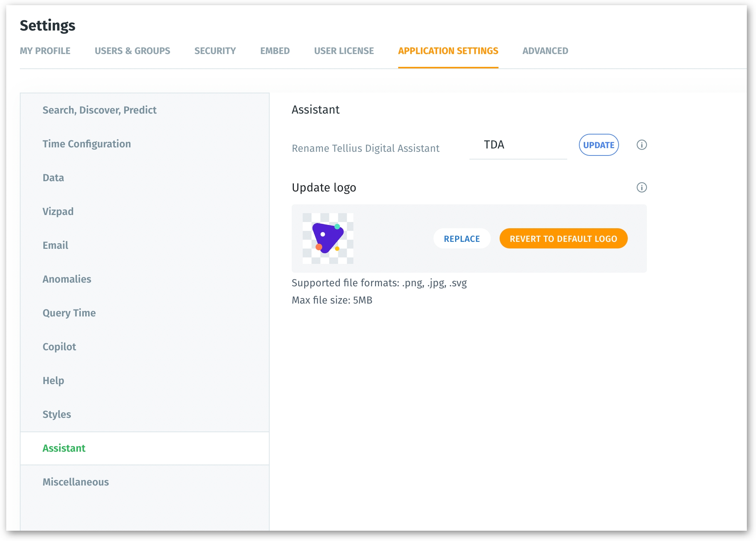Open the Advanced tab

pyautogui.click(x=545, y=51)
